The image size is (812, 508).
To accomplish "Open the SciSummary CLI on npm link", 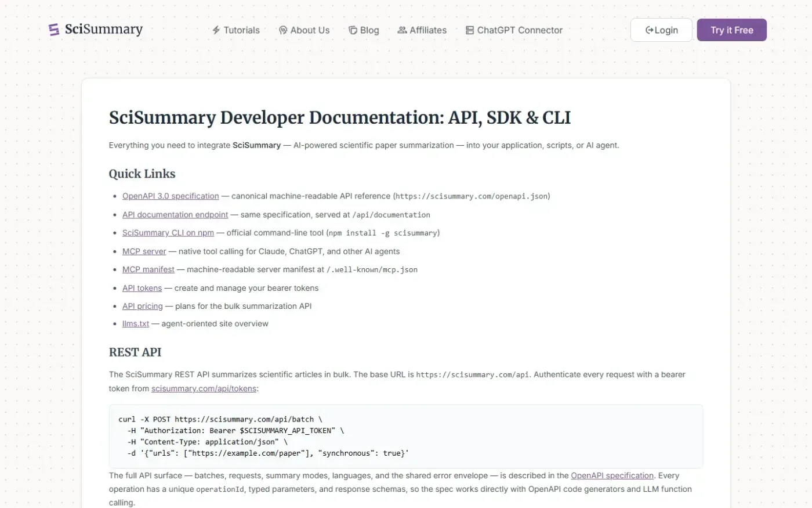I will tap(168, 233).
